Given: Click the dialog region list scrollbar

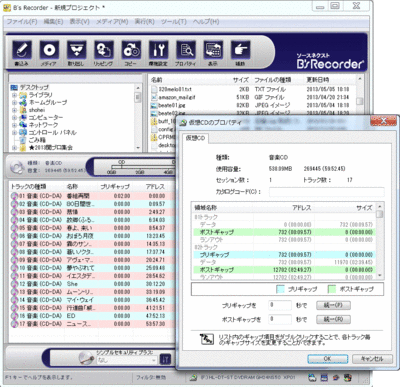Looking at the screenshot, I should [380, 240].
